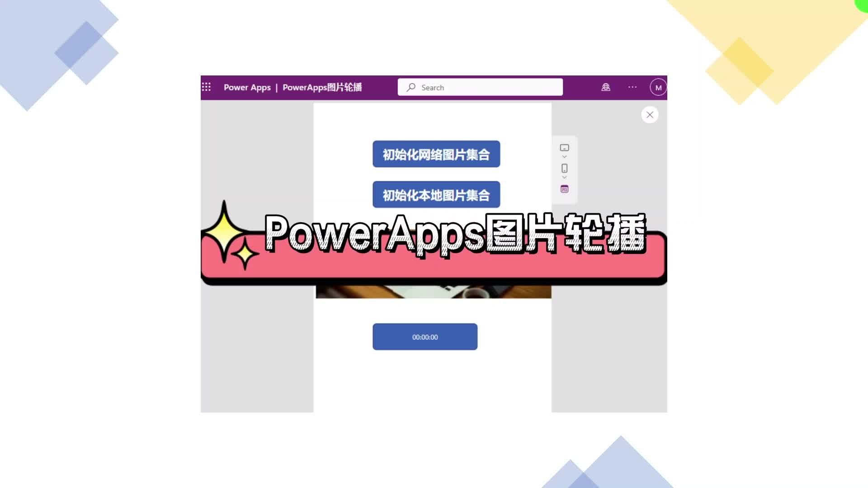The image size is (868, 488).
Task: Toggle visibility of the overlay banner
Action: [649, 114]
